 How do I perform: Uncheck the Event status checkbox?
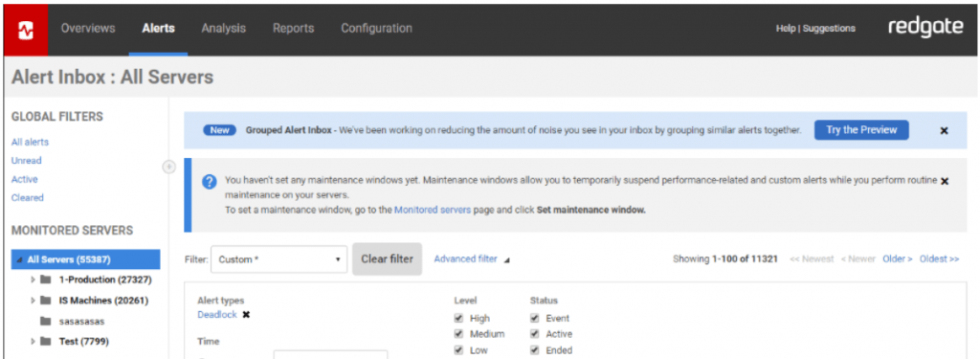[x=534, y=318]
